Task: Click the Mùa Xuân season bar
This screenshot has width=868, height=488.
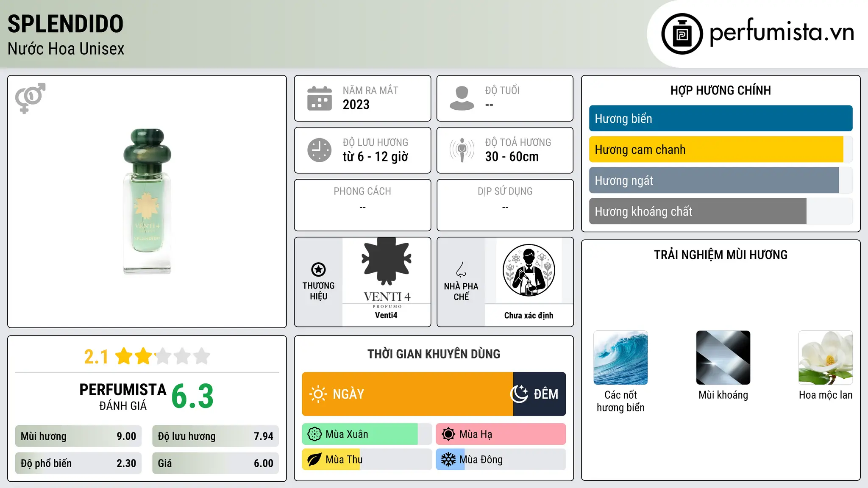Action: (x=367, y=434)
